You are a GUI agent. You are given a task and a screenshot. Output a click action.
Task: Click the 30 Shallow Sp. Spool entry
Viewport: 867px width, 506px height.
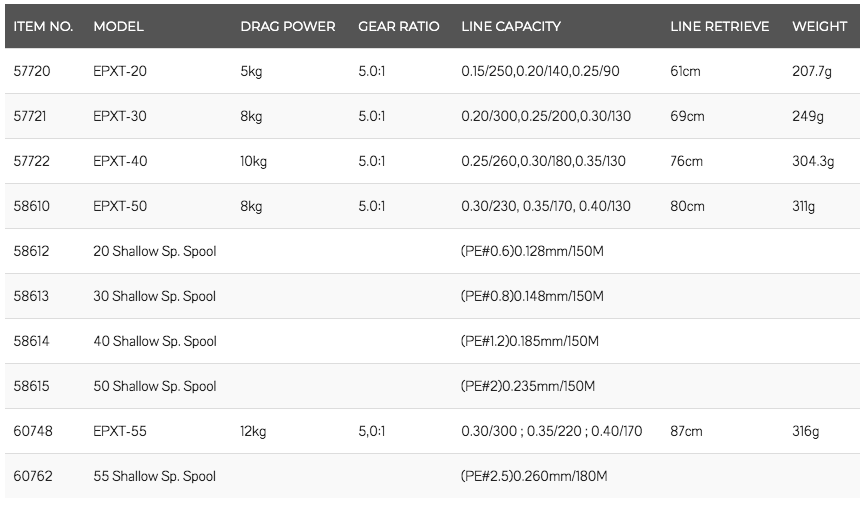(x=154, y=296)
